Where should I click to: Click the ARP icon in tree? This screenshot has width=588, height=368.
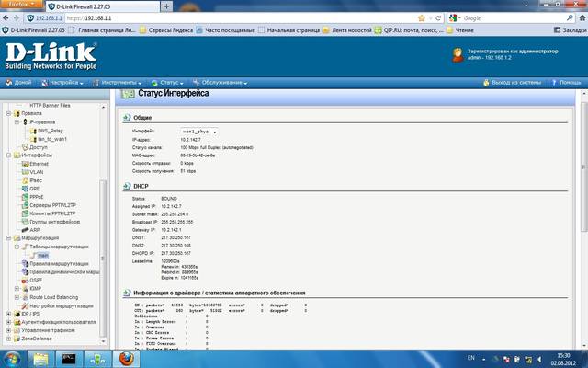25,230
